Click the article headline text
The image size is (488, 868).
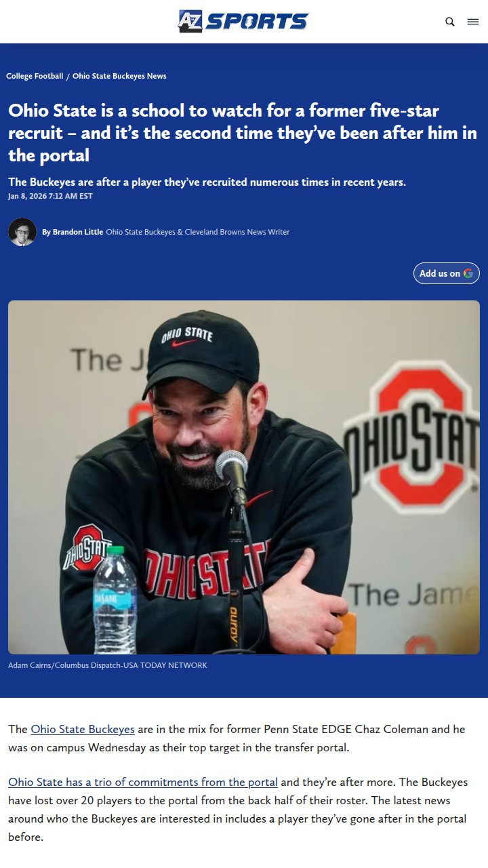pyautogui.click(x=243, y=133)
